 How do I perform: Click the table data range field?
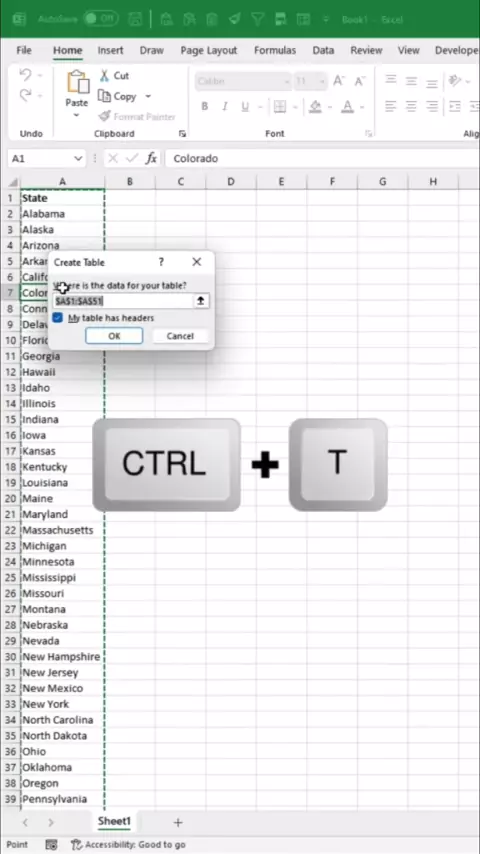pyautogui.click(x=124, y=301)
